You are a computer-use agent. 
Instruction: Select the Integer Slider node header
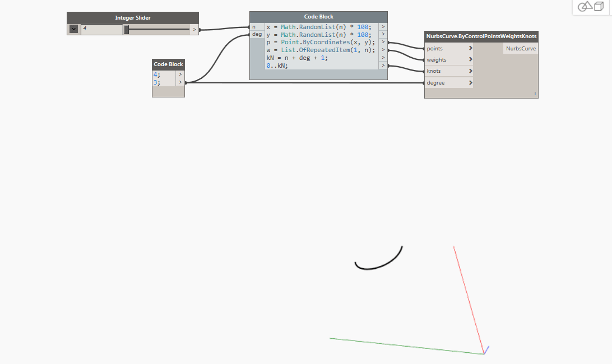132,17
